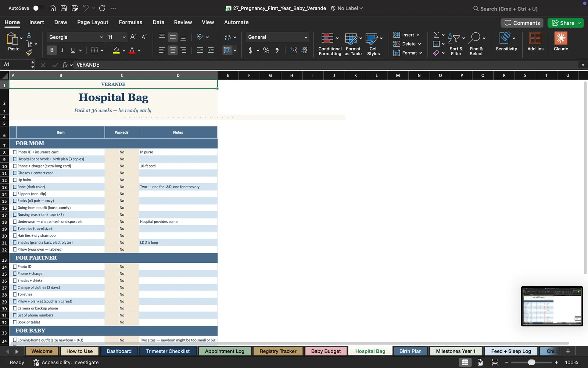Click the Increase Indent icon

pyautogui.click(x=211, y=50)
